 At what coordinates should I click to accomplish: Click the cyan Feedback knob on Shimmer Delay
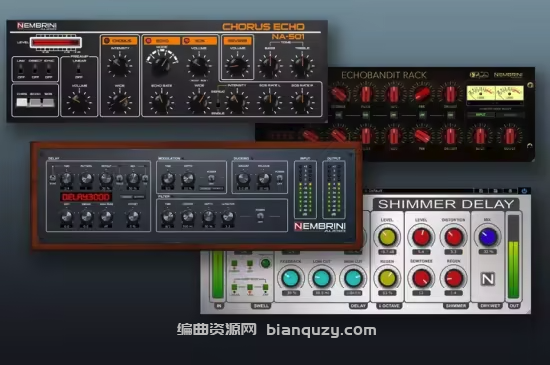[291, 278]
